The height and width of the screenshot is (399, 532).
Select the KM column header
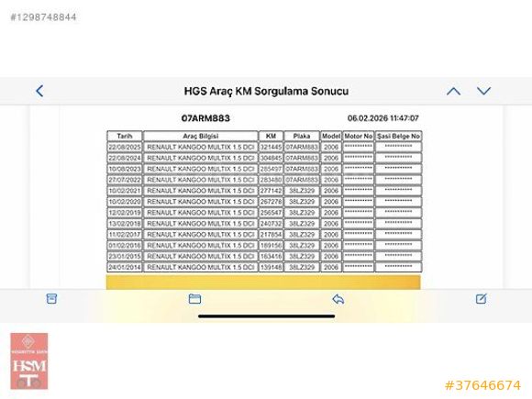271,136
